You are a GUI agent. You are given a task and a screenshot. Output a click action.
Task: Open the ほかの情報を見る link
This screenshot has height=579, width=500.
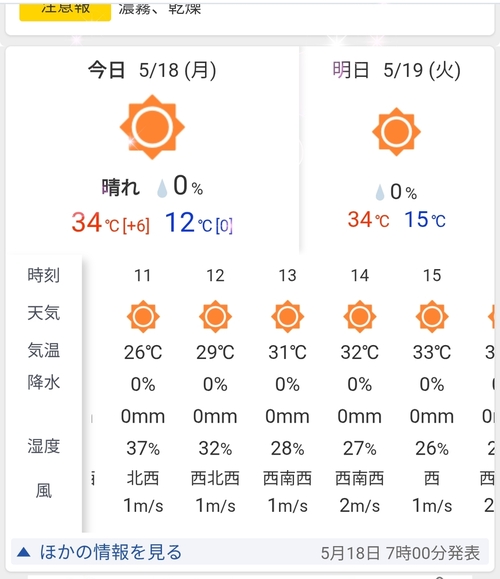111,552
